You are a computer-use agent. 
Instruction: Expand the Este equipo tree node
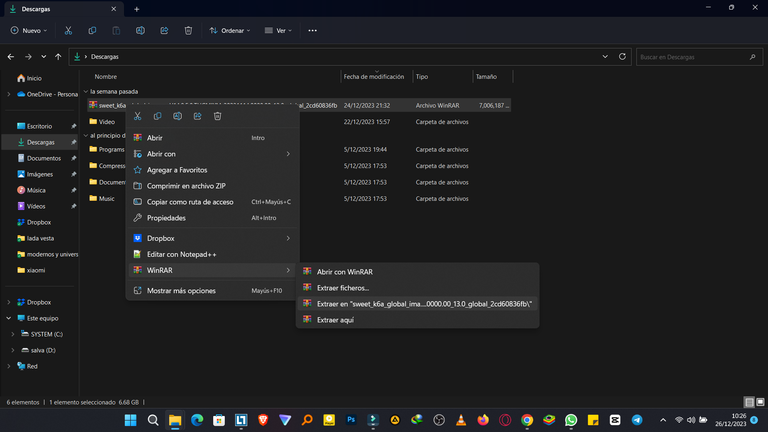(10, 318)
